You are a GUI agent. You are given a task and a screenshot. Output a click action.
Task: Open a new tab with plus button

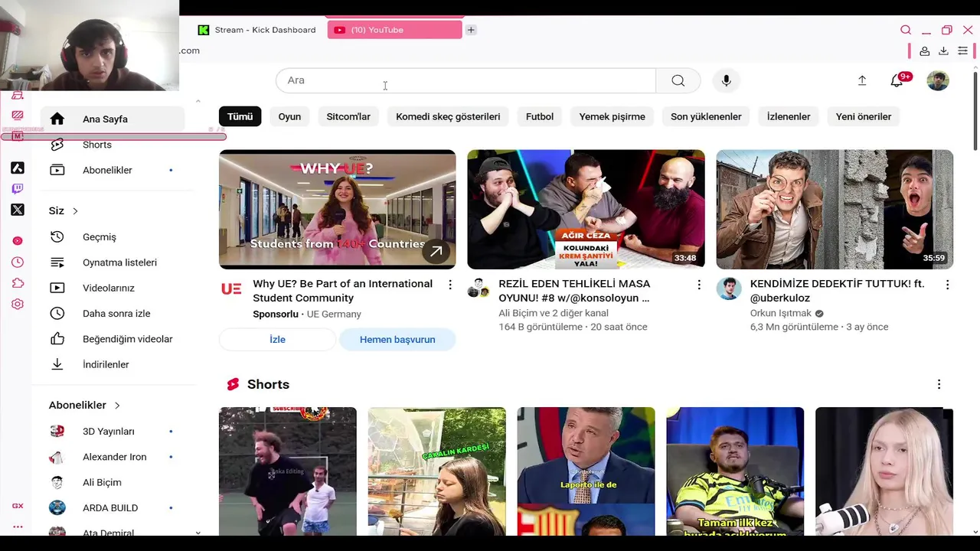(x=471, y=30)
